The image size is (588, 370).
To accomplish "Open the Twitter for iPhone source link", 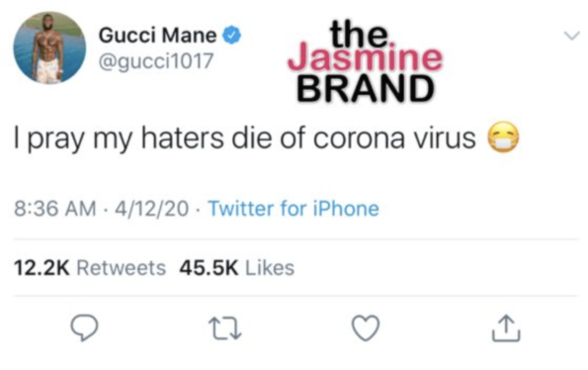I will (294, 209).
